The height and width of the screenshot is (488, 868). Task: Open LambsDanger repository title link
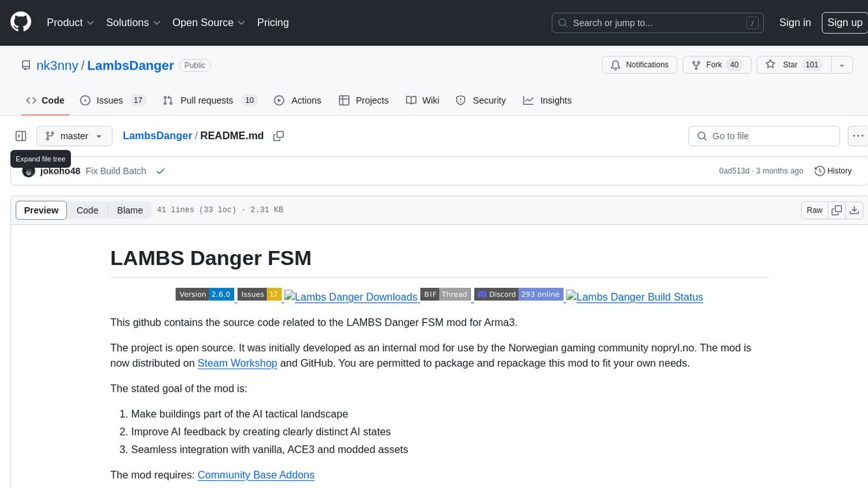click(131, 65)
